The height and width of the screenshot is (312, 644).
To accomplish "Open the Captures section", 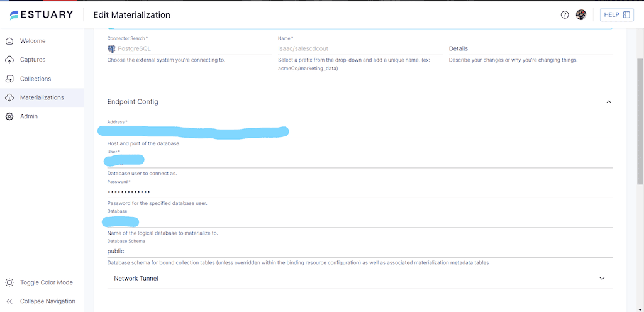I will 33,60.
